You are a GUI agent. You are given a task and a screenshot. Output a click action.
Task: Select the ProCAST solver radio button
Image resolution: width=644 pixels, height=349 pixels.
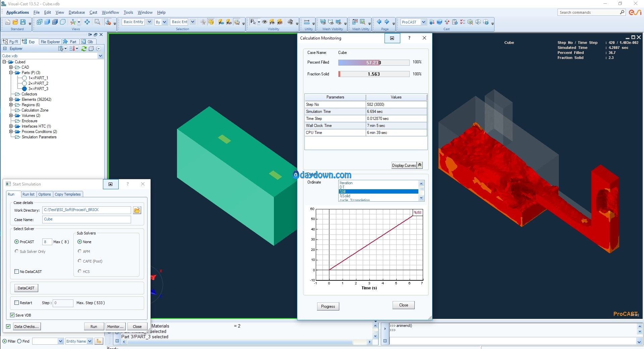16,242
